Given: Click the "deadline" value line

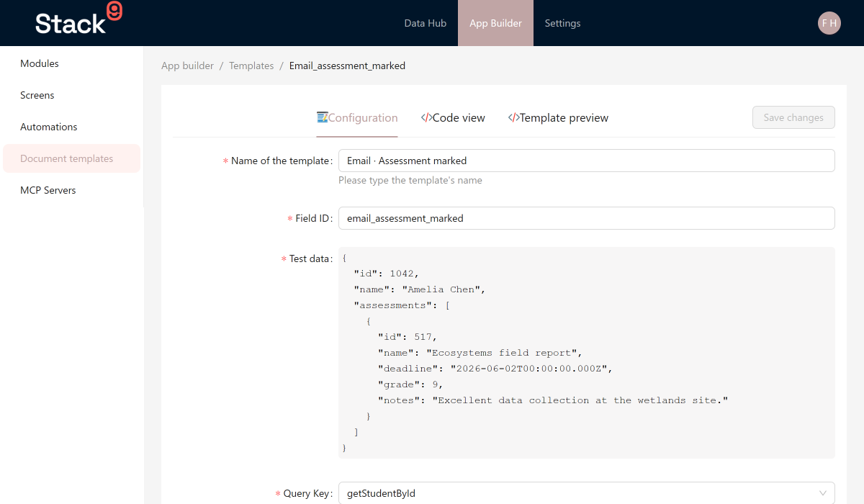Looking at the screenshot, I should coord(495,369).
